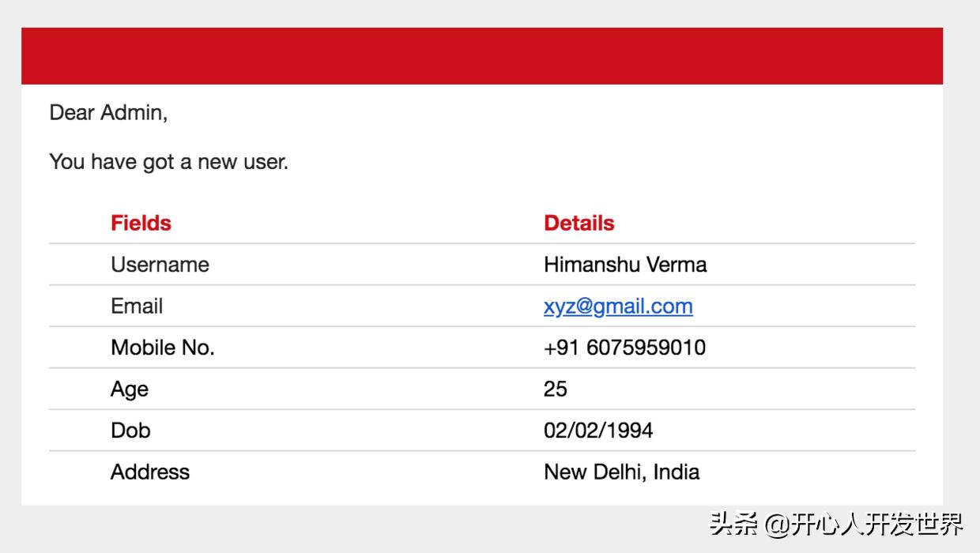Select the Email row label

click(137, 306)
